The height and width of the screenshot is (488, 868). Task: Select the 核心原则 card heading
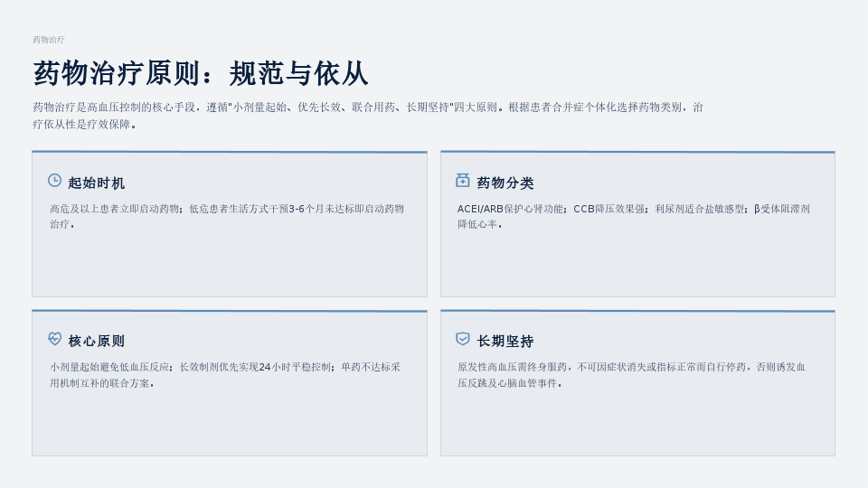(97, 341)
